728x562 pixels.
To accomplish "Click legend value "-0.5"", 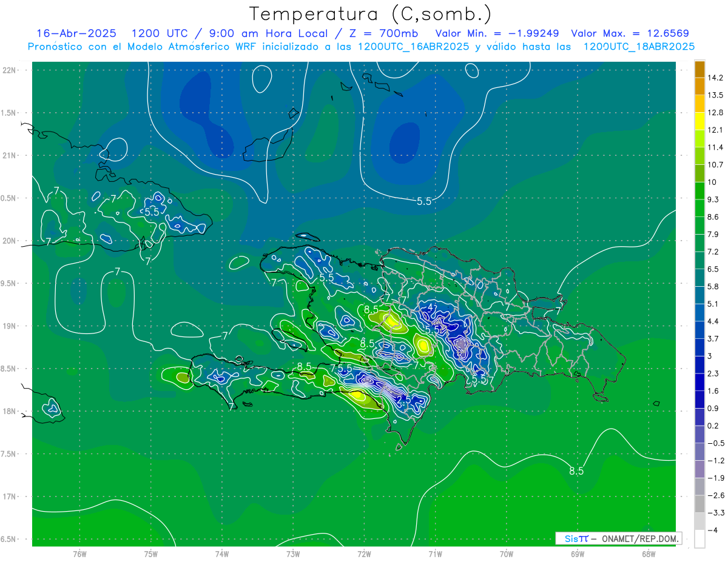I will click(715, 443).
